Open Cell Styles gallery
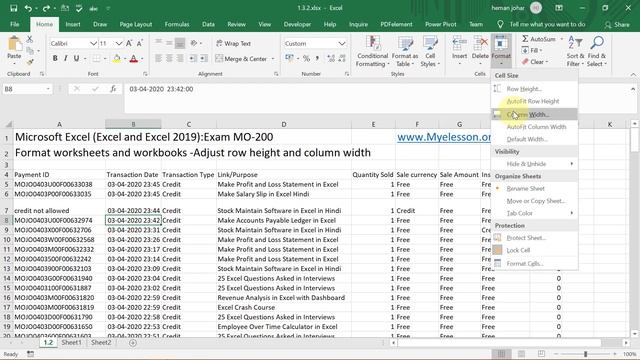 (x=430, y=51)
